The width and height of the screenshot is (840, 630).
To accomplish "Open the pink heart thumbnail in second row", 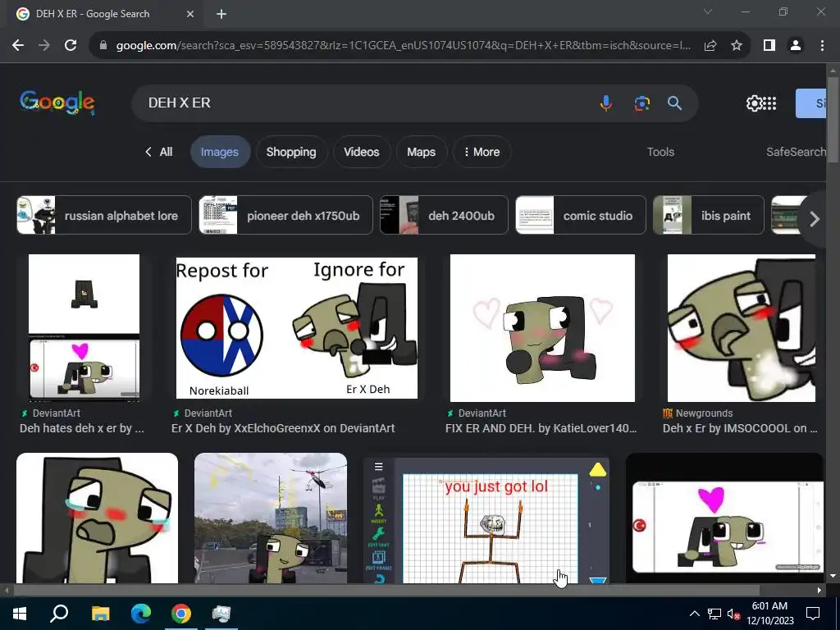I will (724, 518).
